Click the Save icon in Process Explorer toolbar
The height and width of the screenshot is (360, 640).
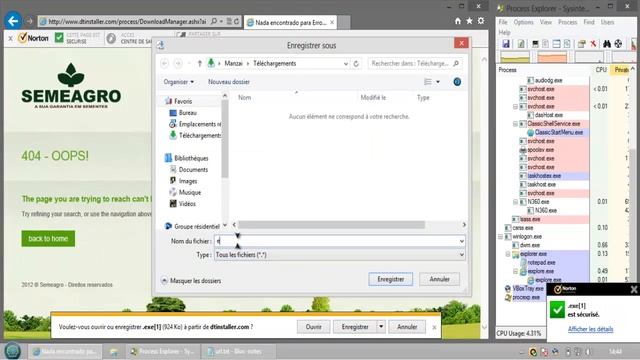(x=506, y=44)
